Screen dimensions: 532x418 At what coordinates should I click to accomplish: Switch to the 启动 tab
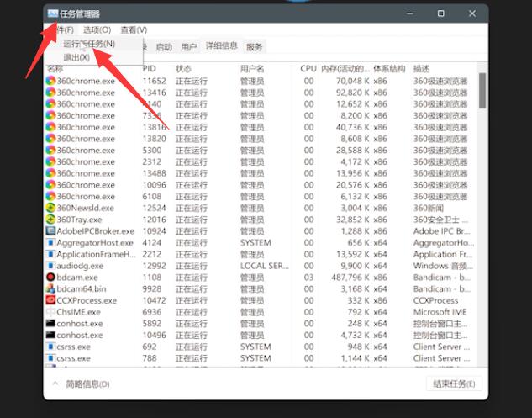point(164,47)
